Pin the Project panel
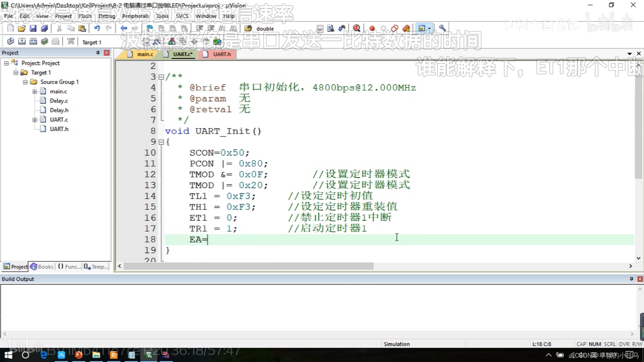 tap(98, 53)
